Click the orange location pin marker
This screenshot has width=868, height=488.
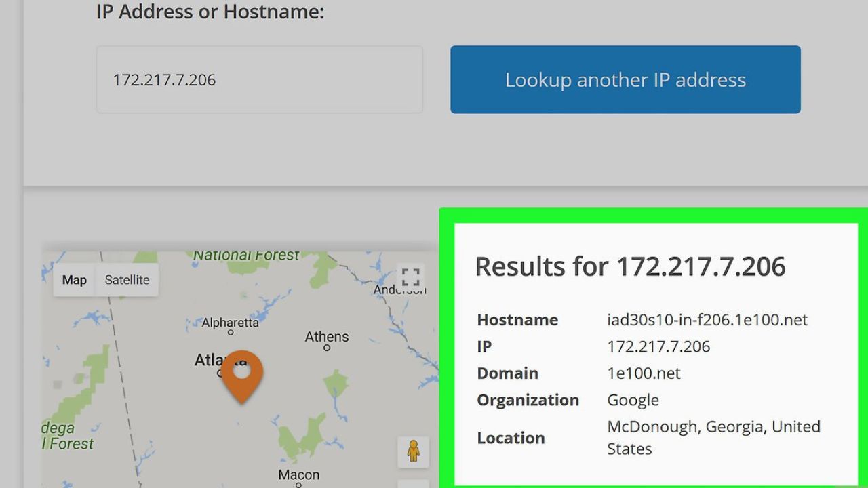242,375
